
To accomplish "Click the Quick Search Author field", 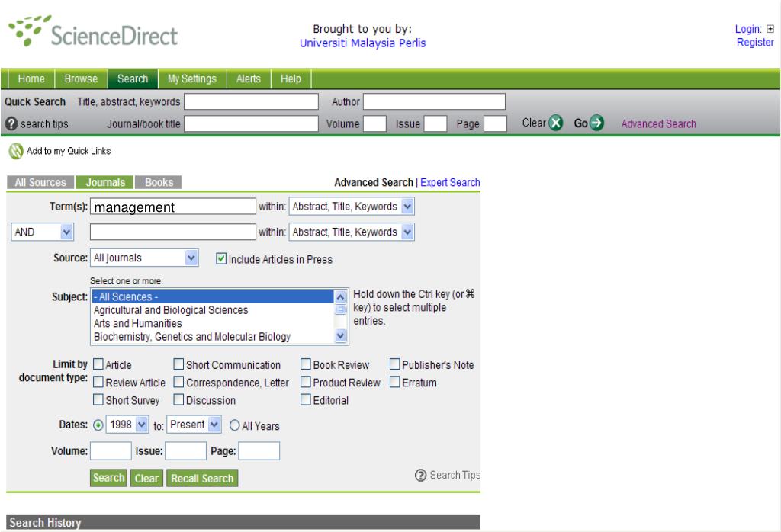I will click(434, 101).
